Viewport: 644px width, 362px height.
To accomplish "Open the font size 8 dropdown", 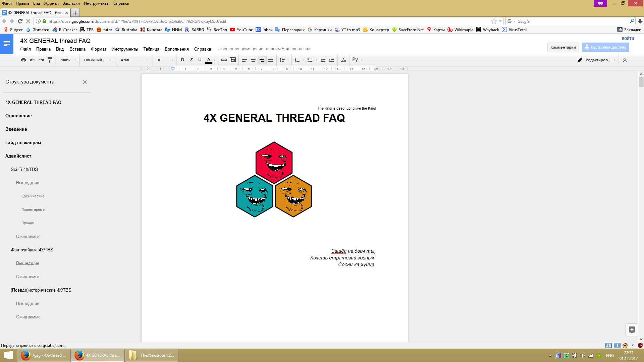I will click(165, 60).
